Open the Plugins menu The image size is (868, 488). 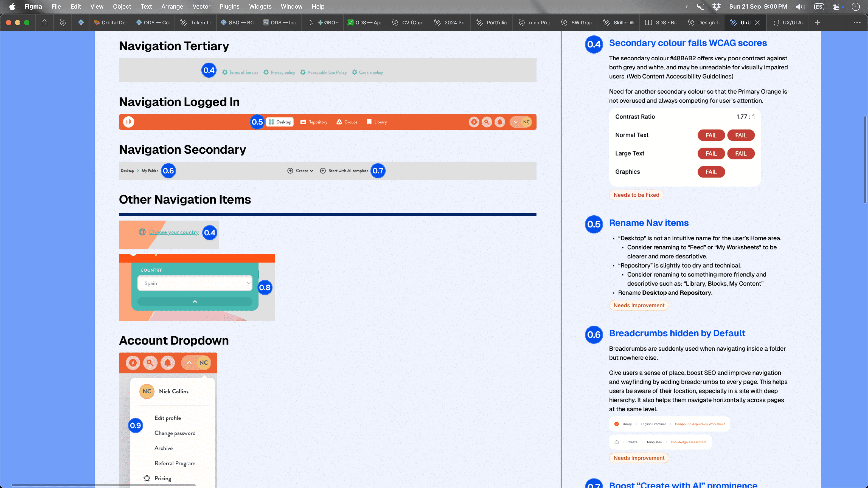tap(229, 6)
